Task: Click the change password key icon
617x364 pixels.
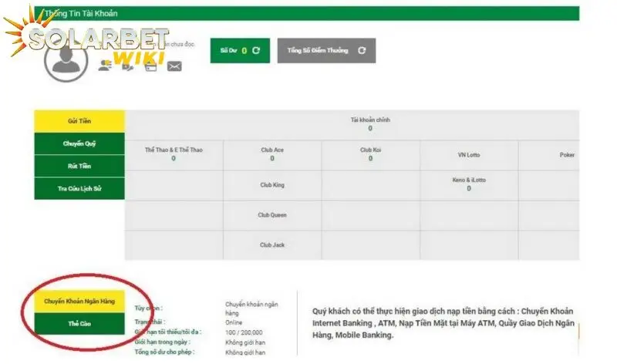Action: point(127,66)
